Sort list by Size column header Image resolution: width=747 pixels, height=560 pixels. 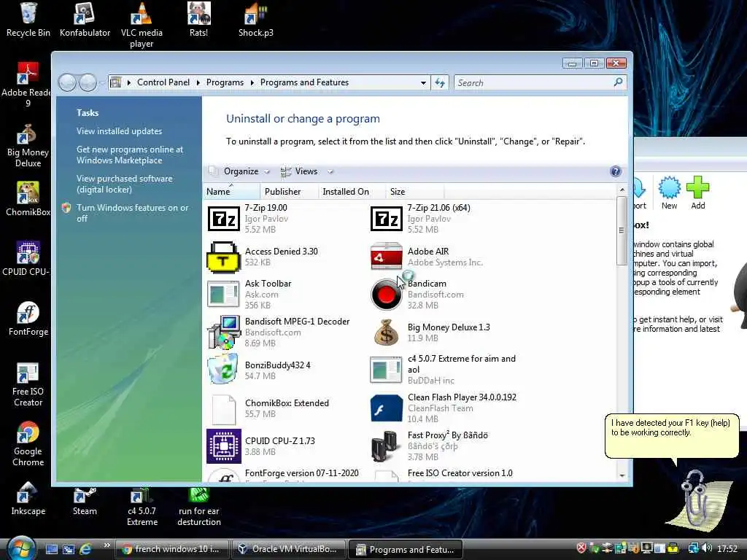pos(414,192)
